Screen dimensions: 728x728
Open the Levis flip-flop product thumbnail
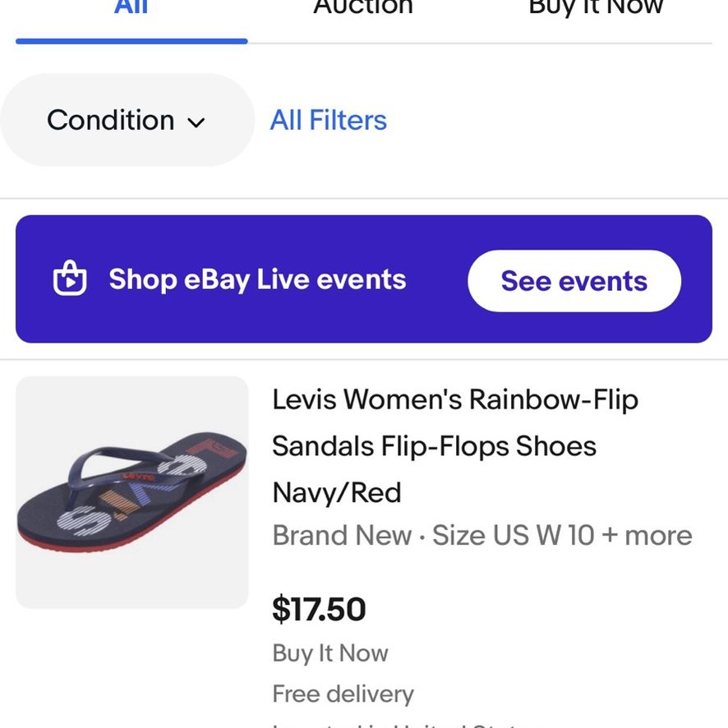pyautogui.click(x=132, y=492)
